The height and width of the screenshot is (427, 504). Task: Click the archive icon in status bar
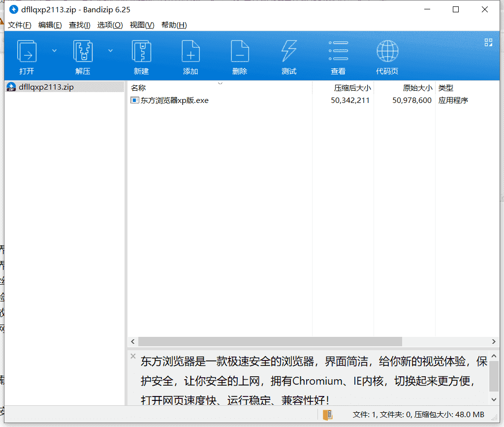coord(327,415)
